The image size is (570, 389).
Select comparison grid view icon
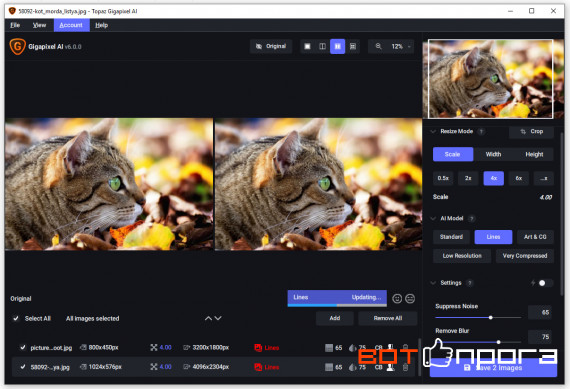pyautogui.click(x=353, y=47)
